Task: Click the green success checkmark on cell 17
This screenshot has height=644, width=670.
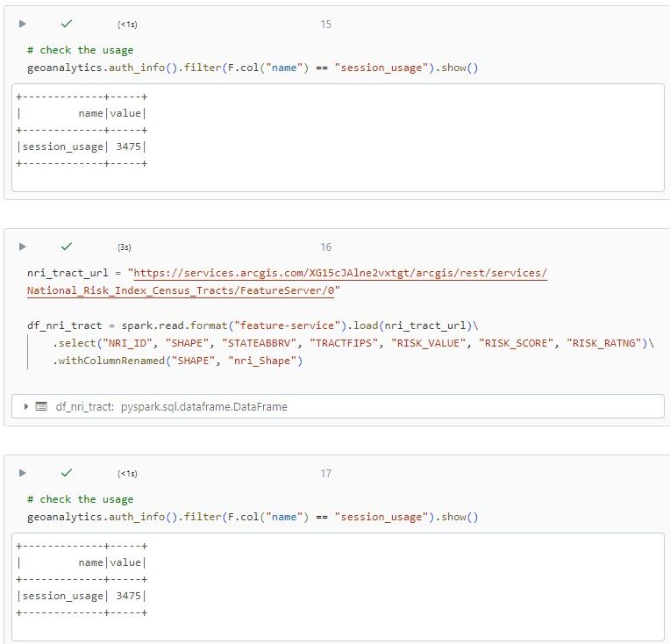Action: click(66, 473)
